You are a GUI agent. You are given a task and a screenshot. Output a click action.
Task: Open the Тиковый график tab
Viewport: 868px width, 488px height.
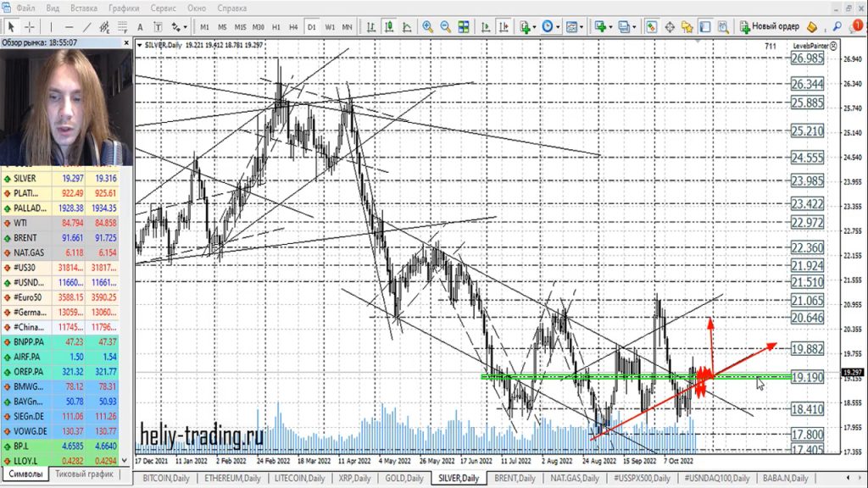pyautogui.click(x=85, y=474)
